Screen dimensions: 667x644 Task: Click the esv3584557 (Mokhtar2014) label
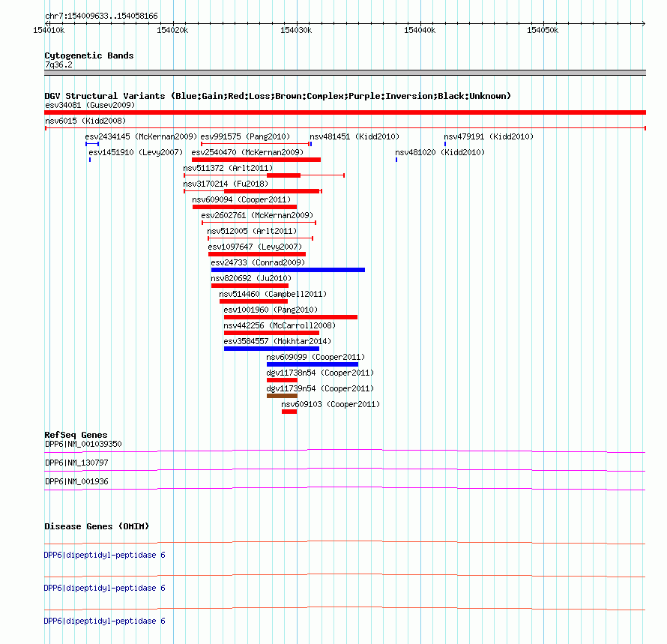coord(277,341)
